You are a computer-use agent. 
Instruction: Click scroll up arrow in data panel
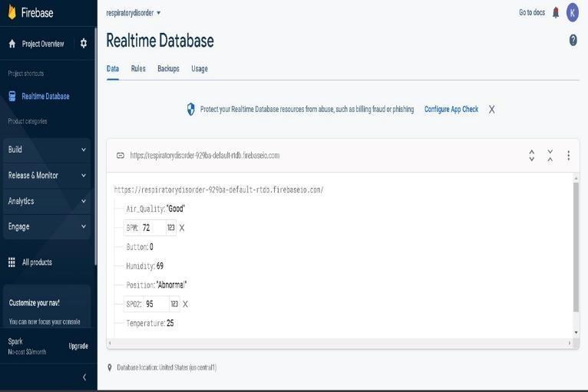click(x=576, y=179)
